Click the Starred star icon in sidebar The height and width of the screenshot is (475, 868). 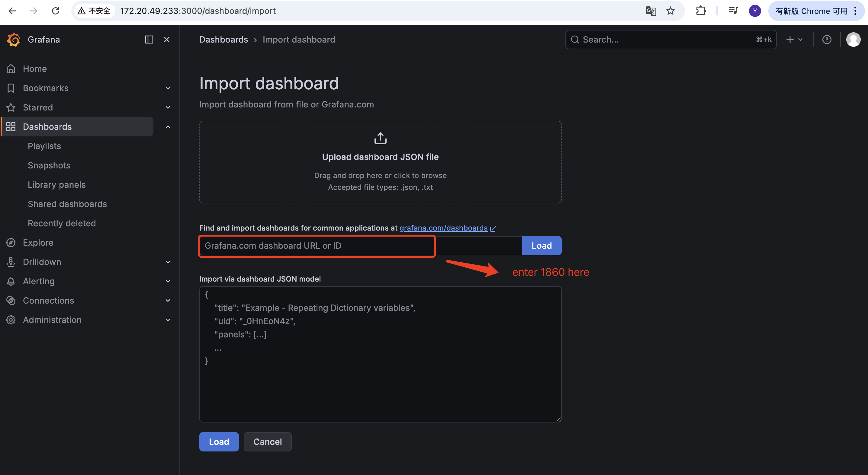click(x=11, y=107)
